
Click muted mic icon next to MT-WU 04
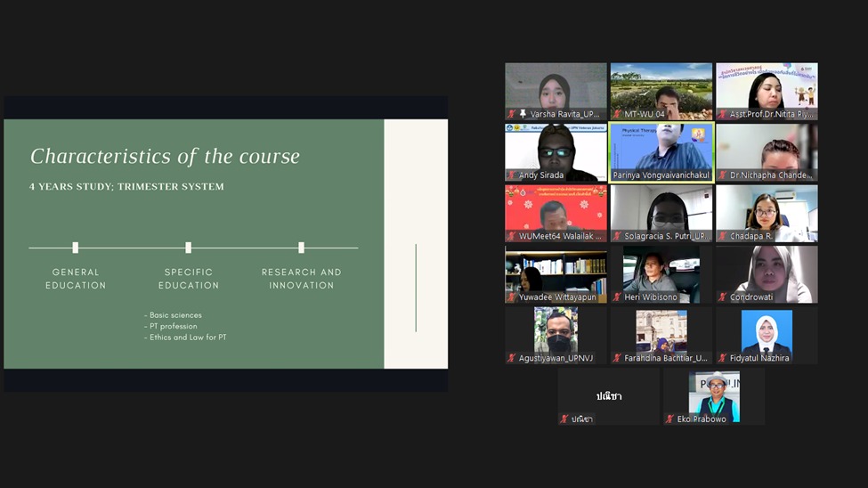tap(617, 114)
